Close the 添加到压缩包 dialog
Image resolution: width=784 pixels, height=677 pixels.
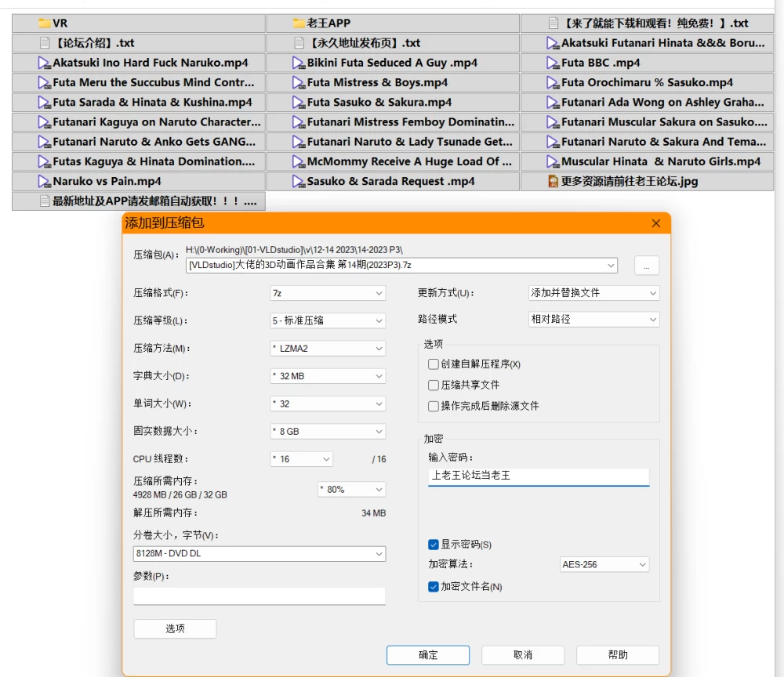pyautogui.click(x=656, y=223)
